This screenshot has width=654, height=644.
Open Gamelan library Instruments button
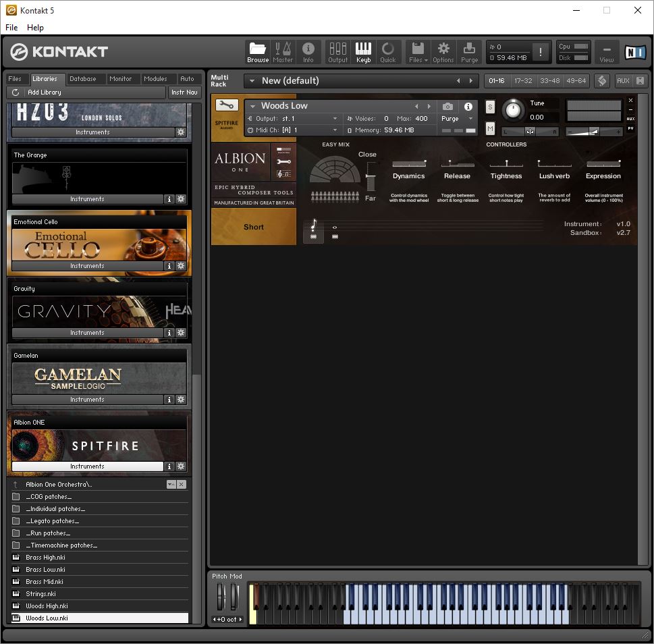point(87,399)
